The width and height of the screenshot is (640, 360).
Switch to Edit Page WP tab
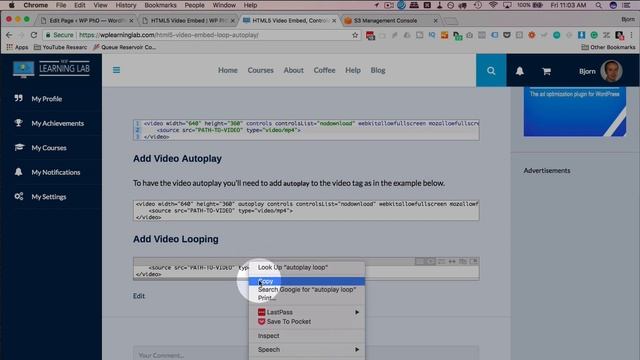click(x=87, y=20)
